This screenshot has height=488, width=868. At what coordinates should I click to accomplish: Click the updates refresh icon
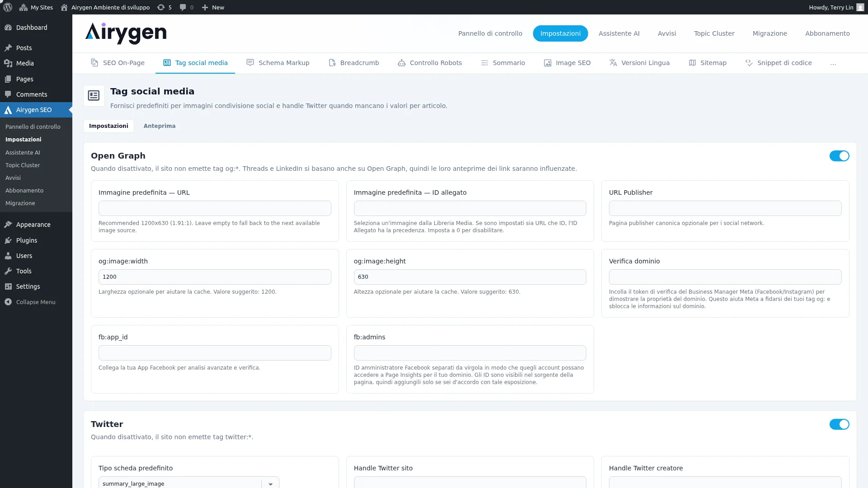(x=160, y=7)
